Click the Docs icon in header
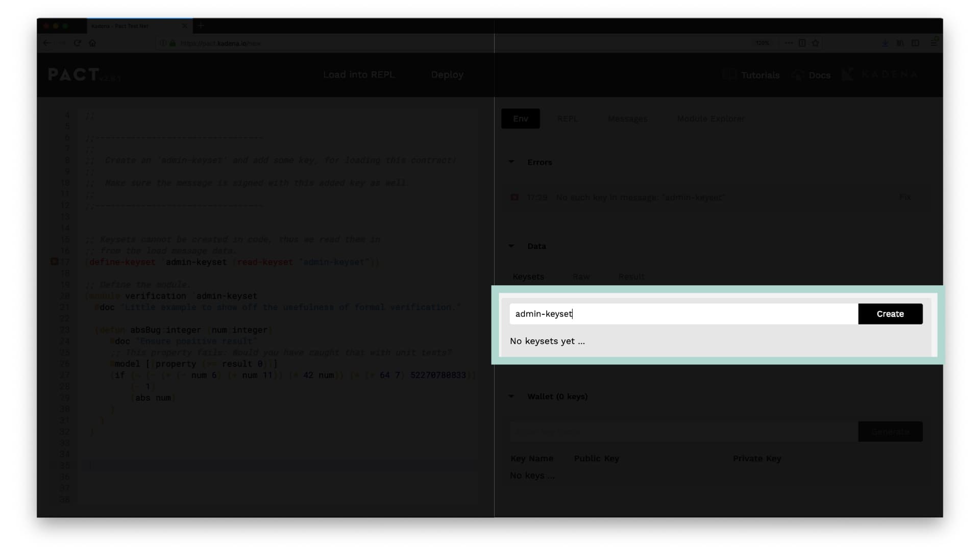Screen dimensions: 980x551 click(x=797, y=75)
